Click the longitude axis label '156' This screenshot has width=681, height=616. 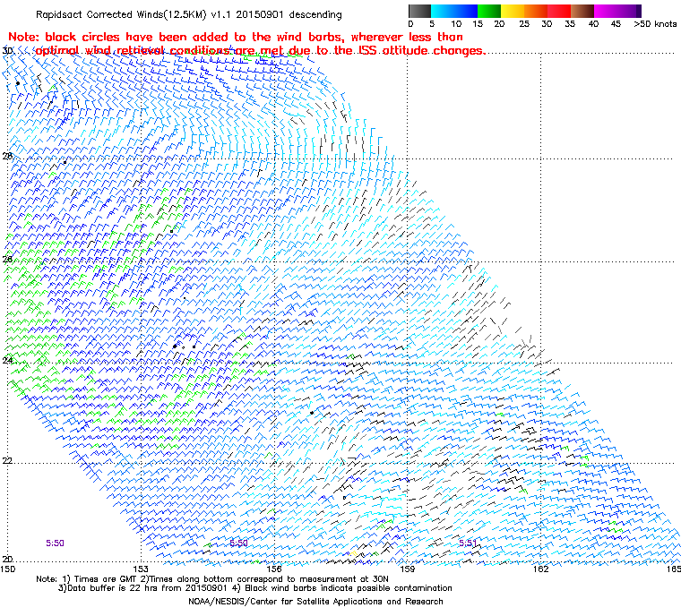(274, 569)
